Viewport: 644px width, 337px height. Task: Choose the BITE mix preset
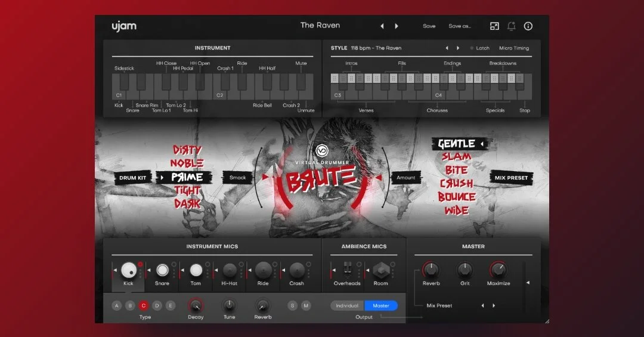pyautogui.click(x=456, y=170)
